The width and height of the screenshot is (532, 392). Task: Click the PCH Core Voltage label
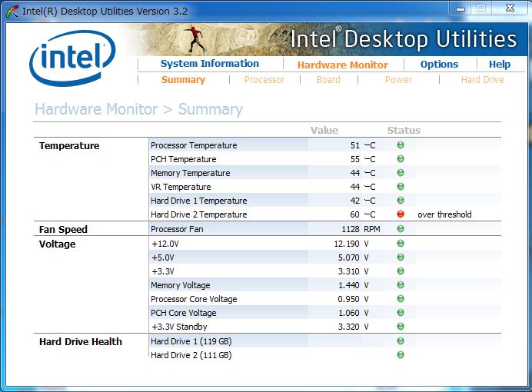click(183, 313)
